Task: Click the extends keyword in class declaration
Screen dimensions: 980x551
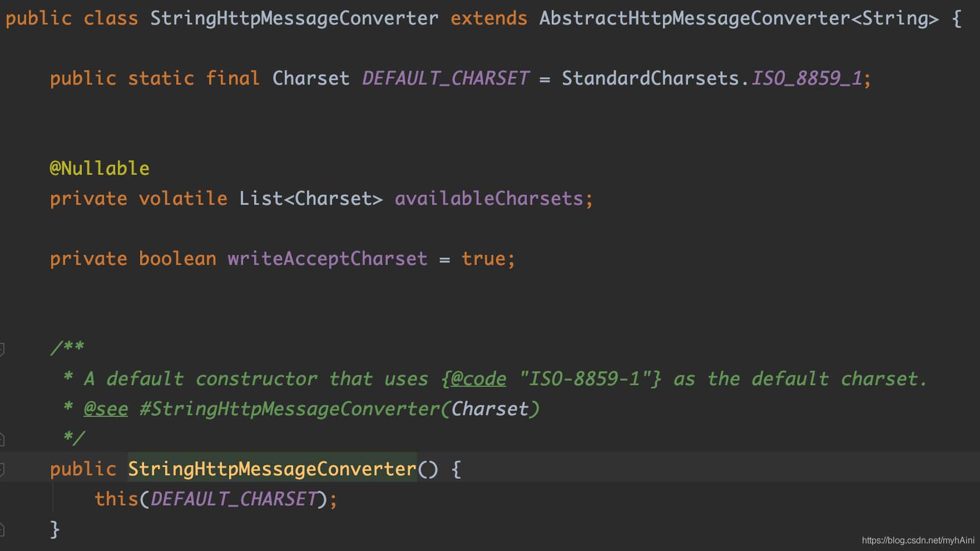Action: pos(489,18)
